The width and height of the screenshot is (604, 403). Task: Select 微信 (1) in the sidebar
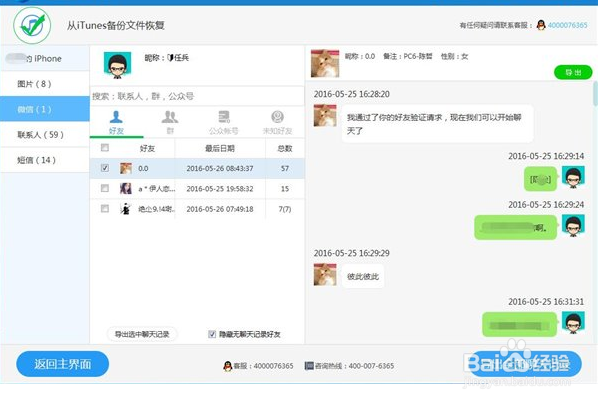click(45, 109)
